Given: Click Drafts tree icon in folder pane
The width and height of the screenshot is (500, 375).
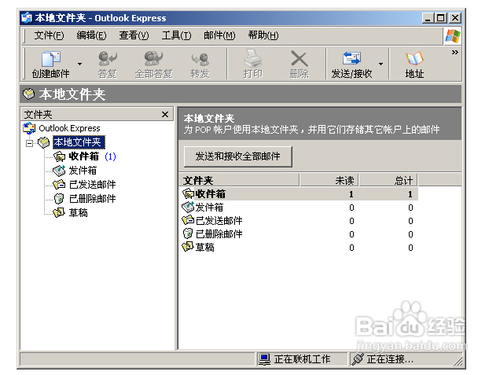Looking at the screenshot, I should [x=59, y=212].
